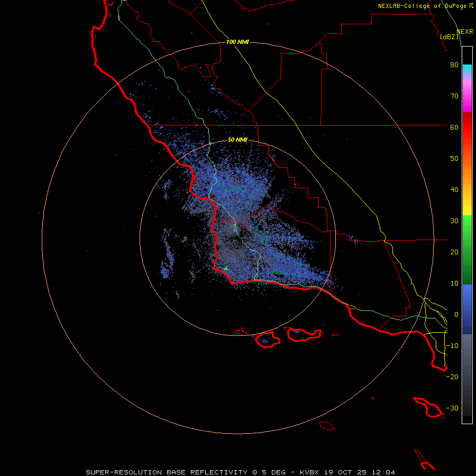The image size is (476, 476).
Task: Select the 100 NMI range ring label
Action: pos(237,42)
